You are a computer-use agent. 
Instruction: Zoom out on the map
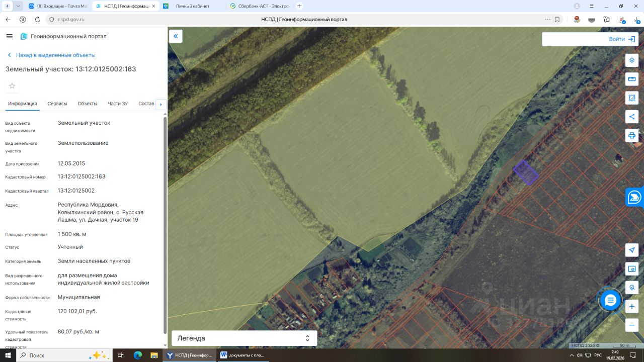(632, 325)
